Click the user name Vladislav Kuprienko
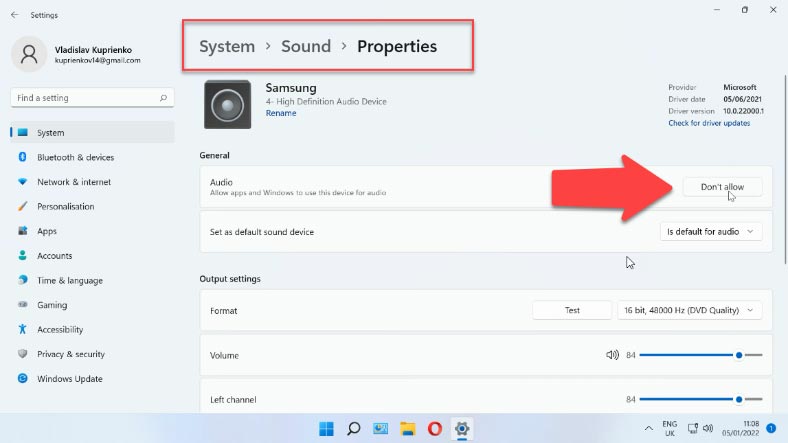Screen dimensions: 788x443 [x=93, y=50]
